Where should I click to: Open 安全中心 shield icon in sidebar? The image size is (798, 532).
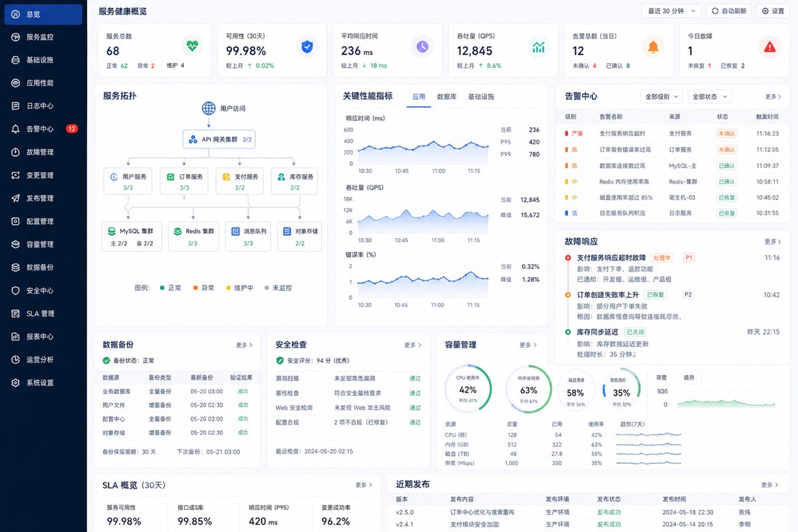[15, 291]
